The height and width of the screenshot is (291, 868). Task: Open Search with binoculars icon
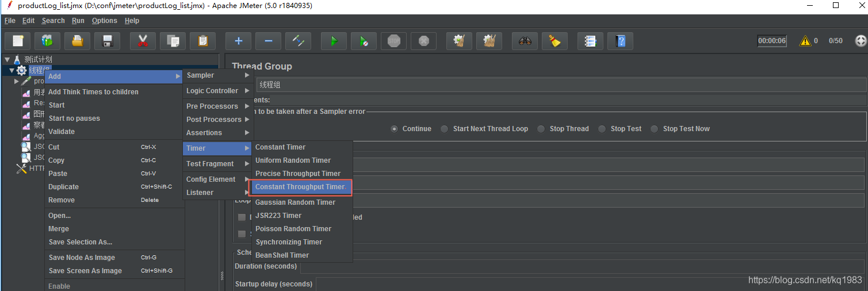tap(525, 41)
